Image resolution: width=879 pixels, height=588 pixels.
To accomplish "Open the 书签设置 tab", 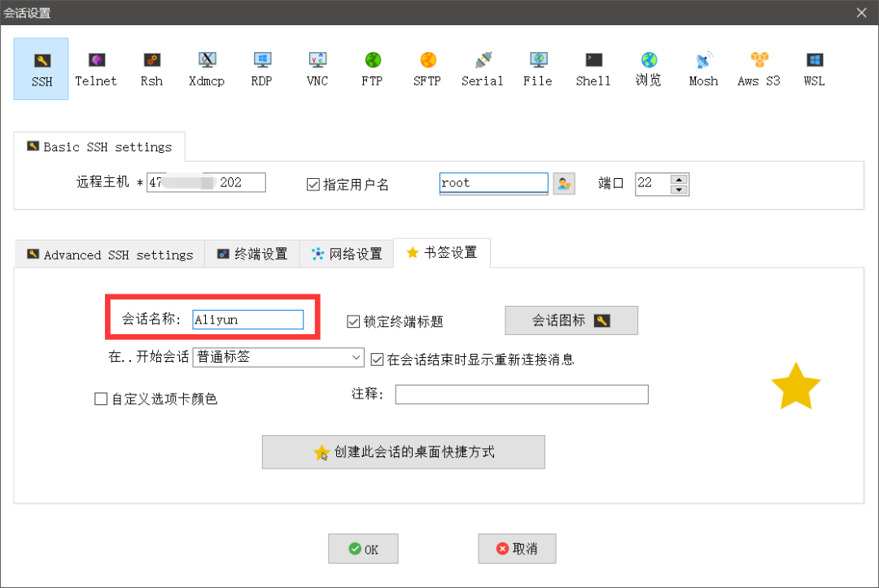I will 442,253.
